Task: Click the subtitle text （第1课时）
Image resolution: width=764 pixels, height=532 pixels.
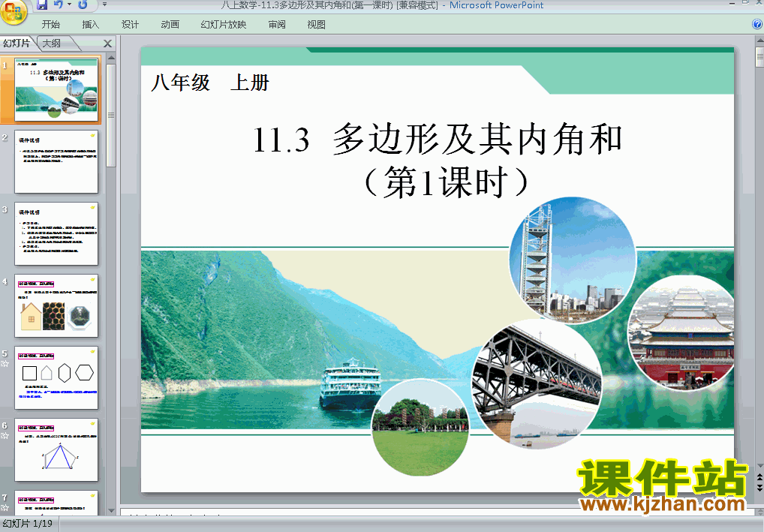Action: (446, 182)
